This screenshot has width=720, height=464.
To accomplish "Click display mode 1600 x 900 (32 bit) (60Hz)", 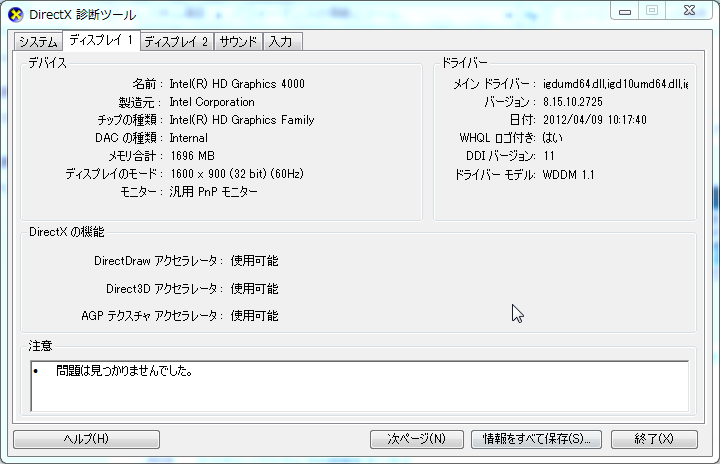I will (237, 174).
